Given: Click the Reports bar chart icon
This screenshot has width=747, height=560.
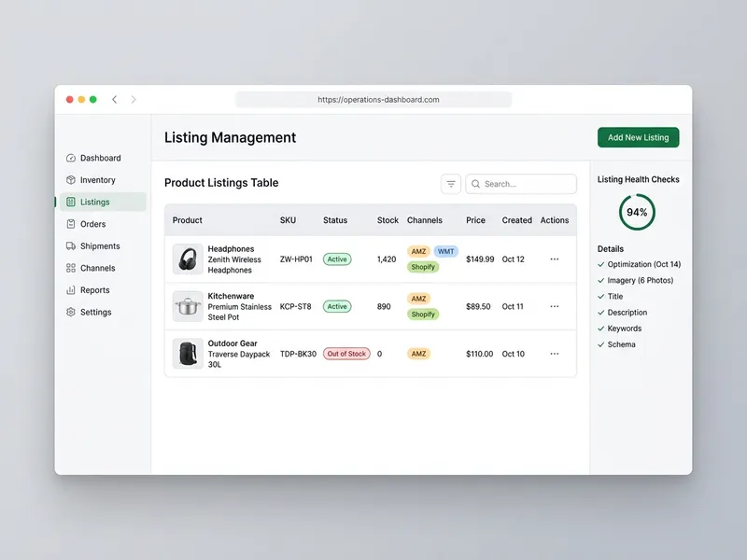Looking at the screenshot, I should [71, 290].
